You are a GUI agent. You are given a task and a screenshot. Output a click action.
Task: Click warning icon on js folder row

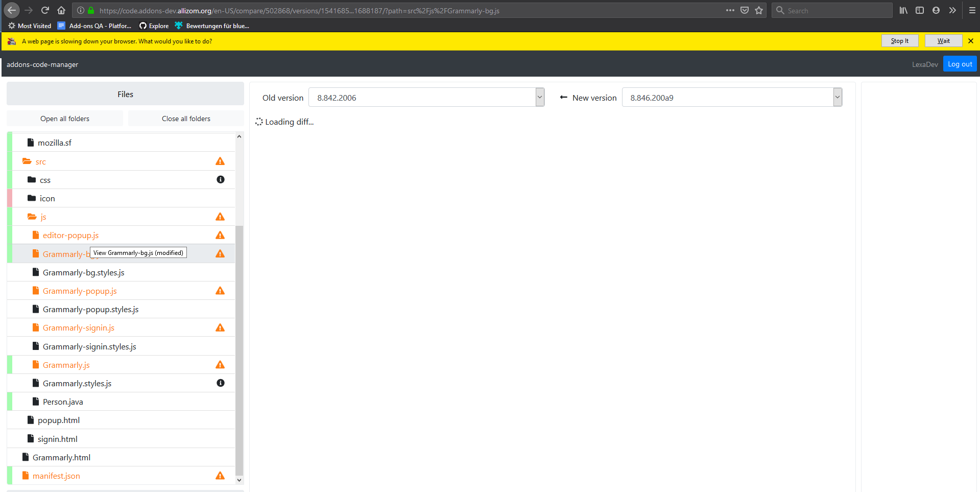220,217
